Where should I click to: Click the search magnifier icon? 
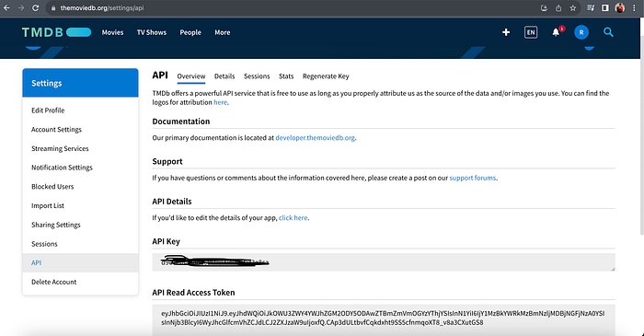point(608,32)
